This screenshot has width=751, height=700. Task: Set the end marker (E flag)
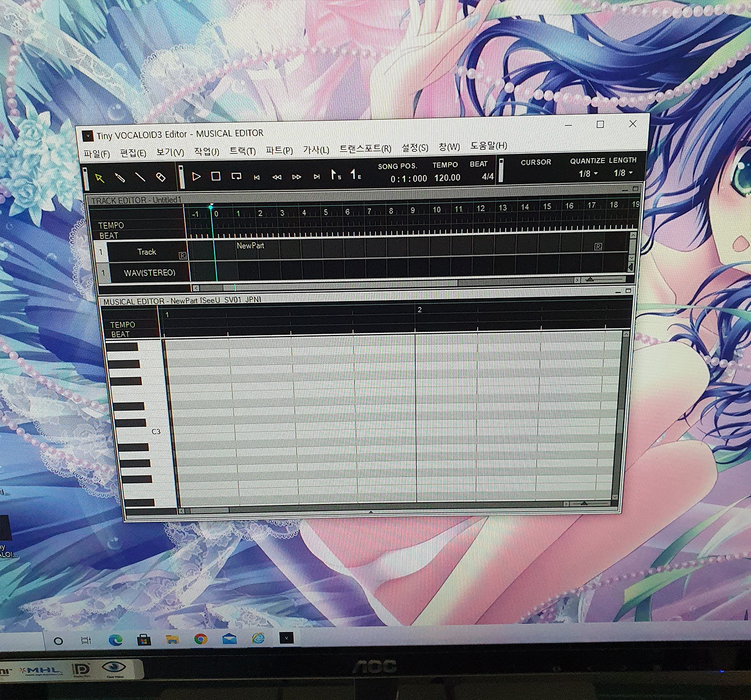point(355,175)
